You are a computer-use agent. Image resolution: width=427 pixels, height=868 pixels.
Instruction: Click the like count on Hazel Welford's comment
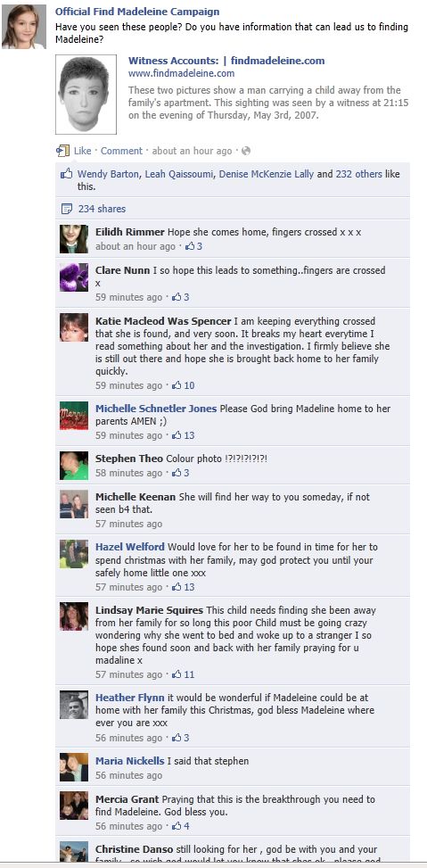click(189, 587)
